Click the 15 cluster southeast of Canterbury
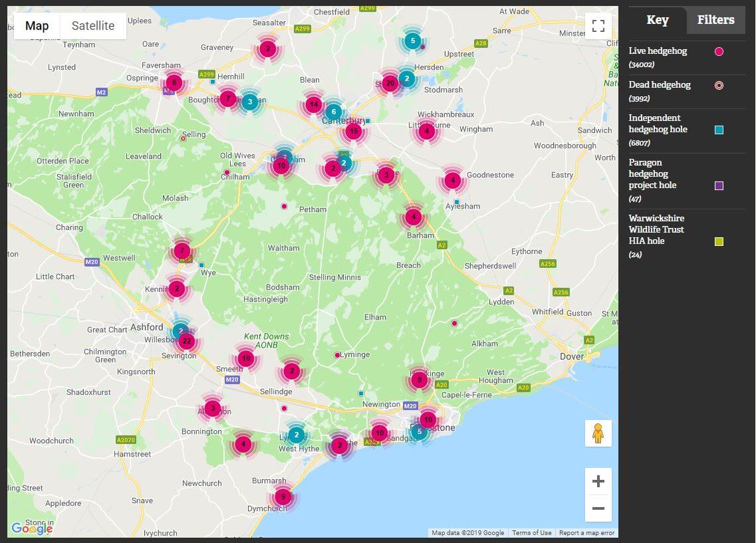This screenshot has height=543, width=756. 354,131
